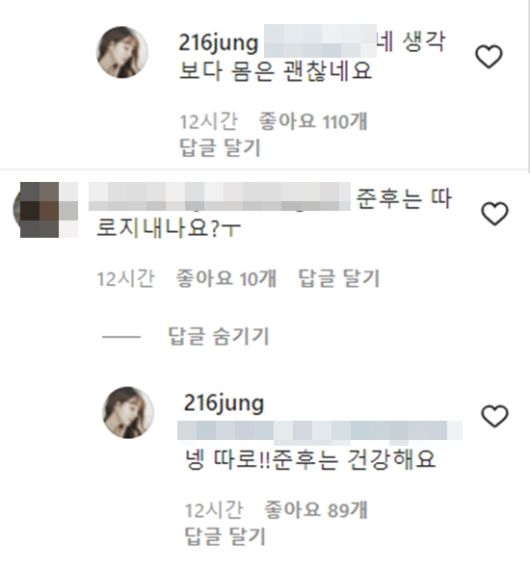Screen dimensions: 530x568
Task: Open the pixelated commenter avatar
Action: click(45, 210)
